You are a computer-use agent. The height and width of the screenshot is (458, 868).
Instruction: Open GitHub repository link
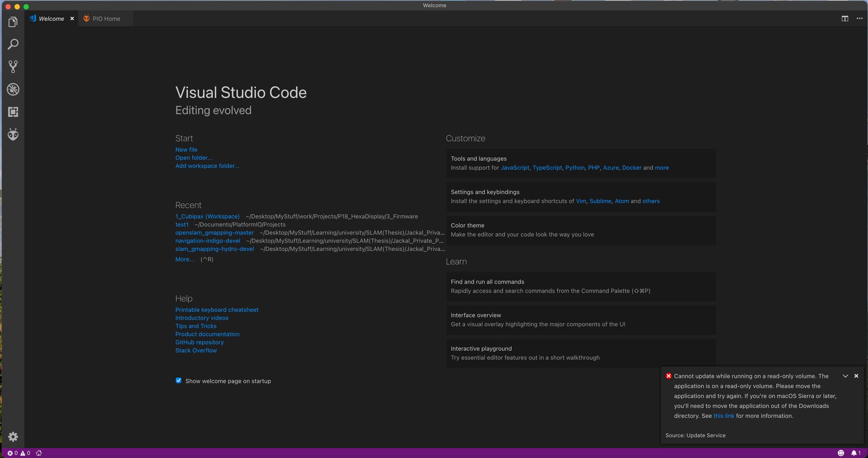click(x=199, y=342)
